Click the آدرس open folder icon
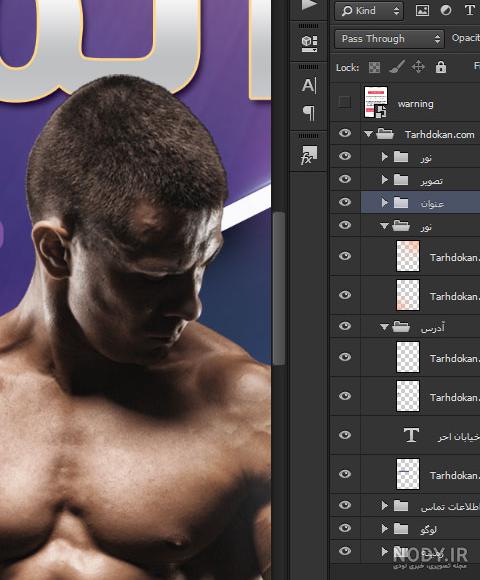This screenshot has height=580, width=480. [401, 326]
